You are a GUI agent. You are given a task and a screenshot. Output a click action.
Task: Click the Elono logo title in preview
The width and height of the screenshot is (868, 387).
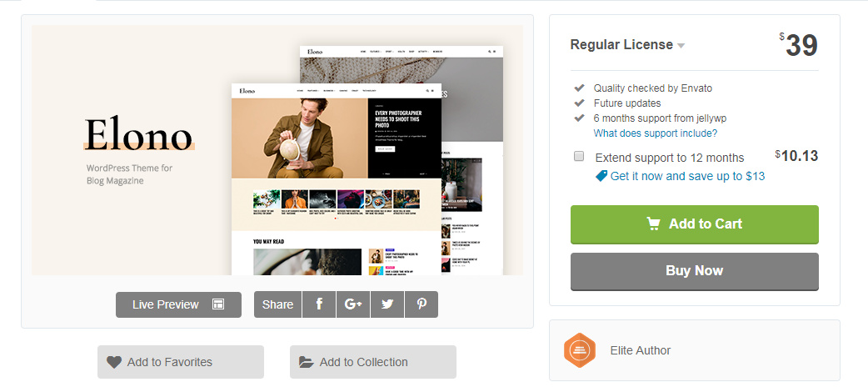(x=139, y=135)
